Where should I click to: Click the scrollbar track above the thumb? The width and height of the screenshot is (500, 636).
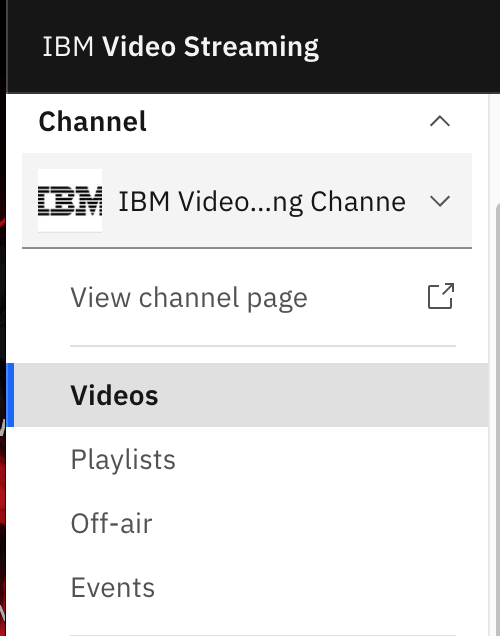tap(495, 148)
